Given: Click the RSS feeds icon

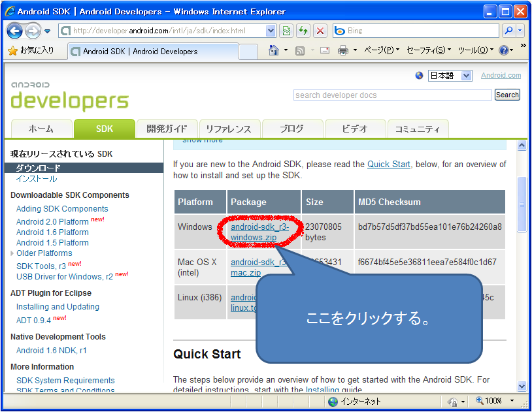Looking at the screenshot, I should click(x=300, y=51).
